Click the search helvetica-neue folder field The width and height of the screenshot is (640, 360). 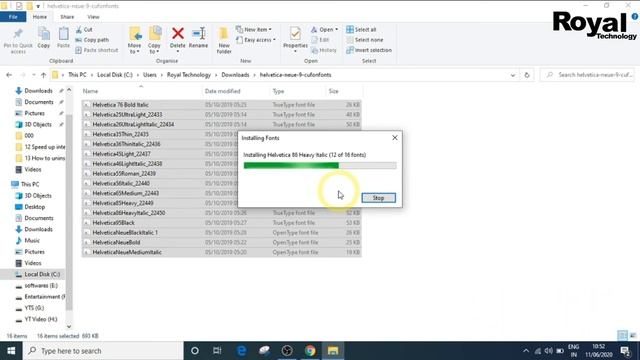point(588,75)
